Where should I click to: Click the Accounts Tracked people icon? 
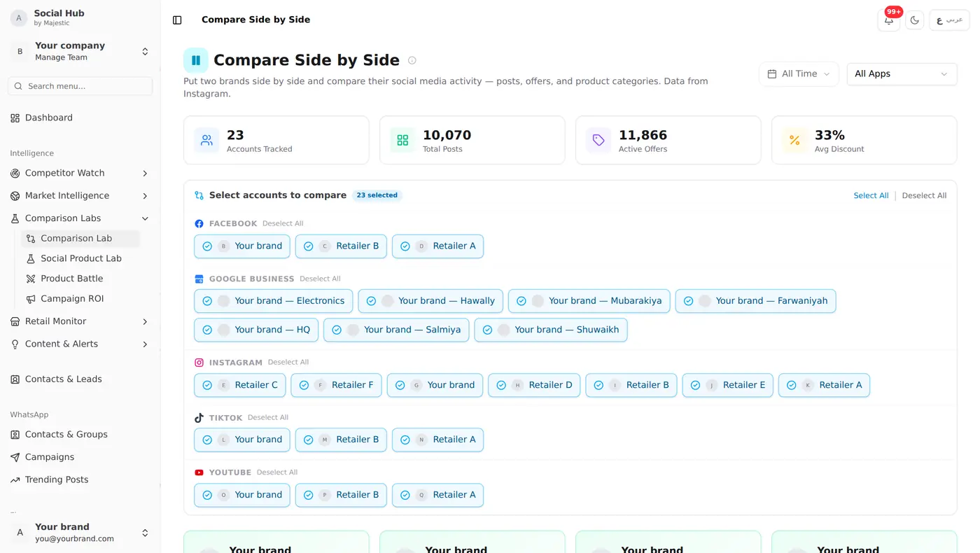point(206,140)
